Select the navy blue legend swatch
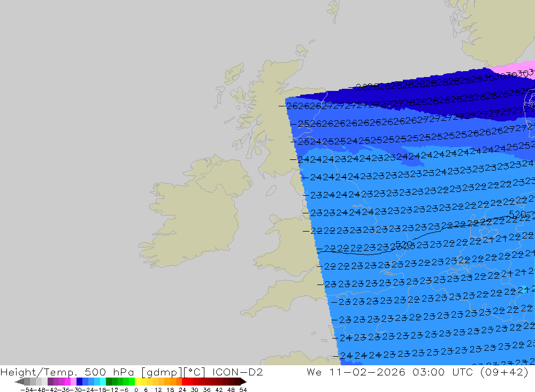 tap(79, 381)
